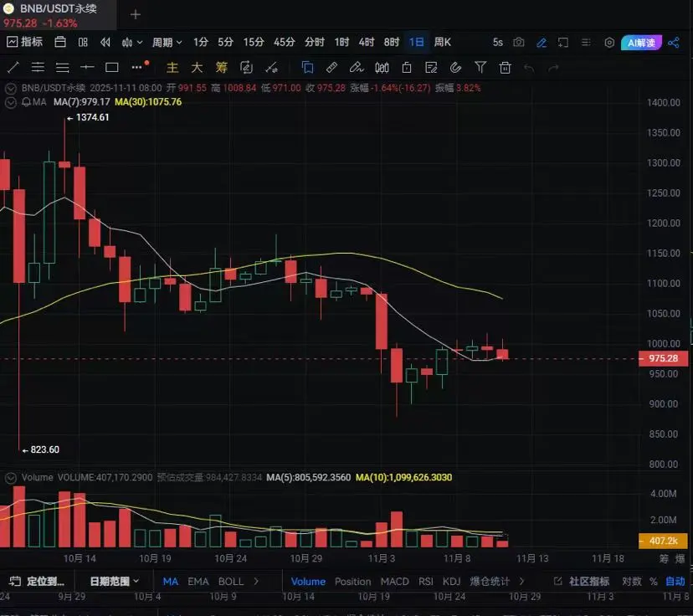Open the 指标 indicators panel
693x616 pixels.
25,42
